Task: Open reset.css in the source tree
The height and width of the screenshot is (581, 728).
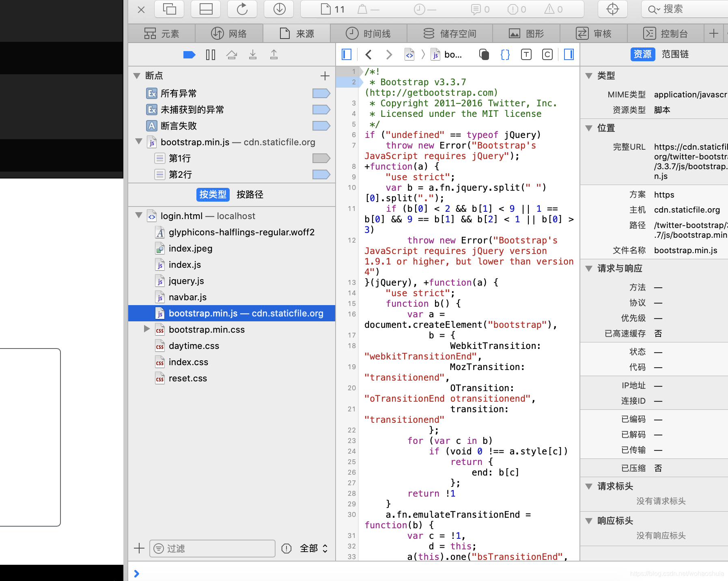Action: point(232,378)
